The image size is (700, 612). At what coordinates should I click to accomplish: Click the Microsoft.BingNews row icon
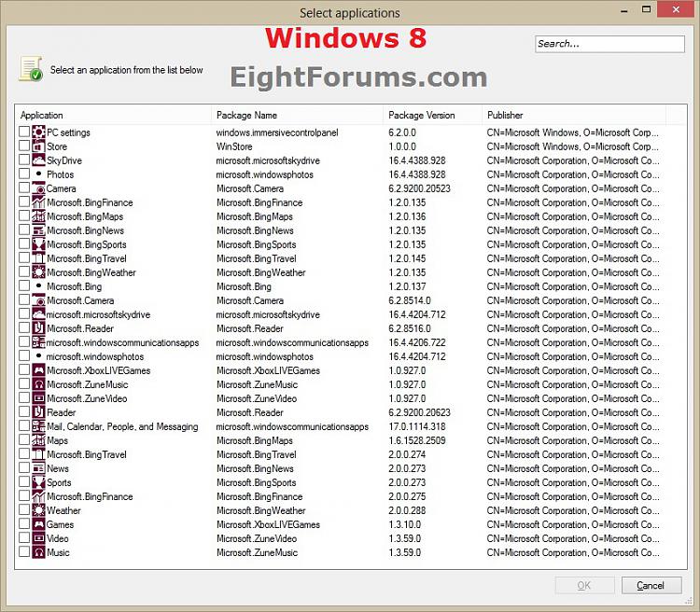click(x=38, y=230)
